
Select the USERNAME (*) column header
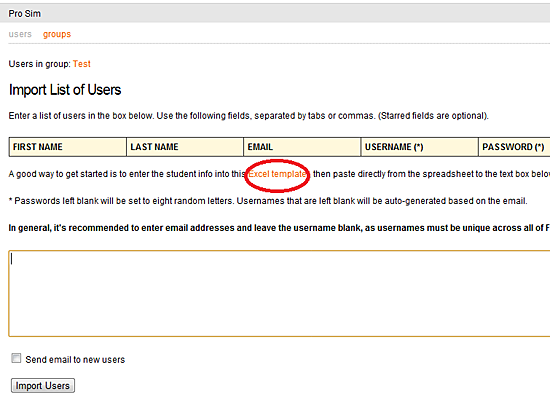tap(420, 147)
